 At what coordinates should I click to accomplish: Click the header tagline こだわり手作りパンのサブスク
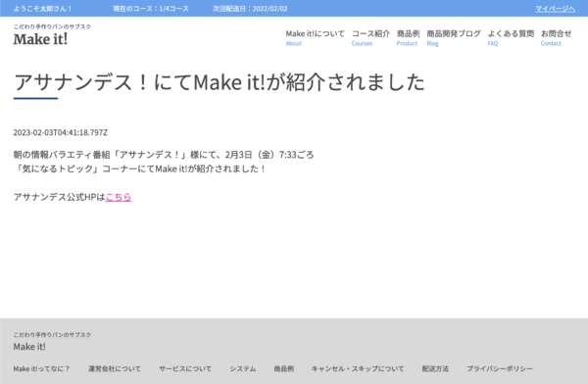[x=52, y=26]
